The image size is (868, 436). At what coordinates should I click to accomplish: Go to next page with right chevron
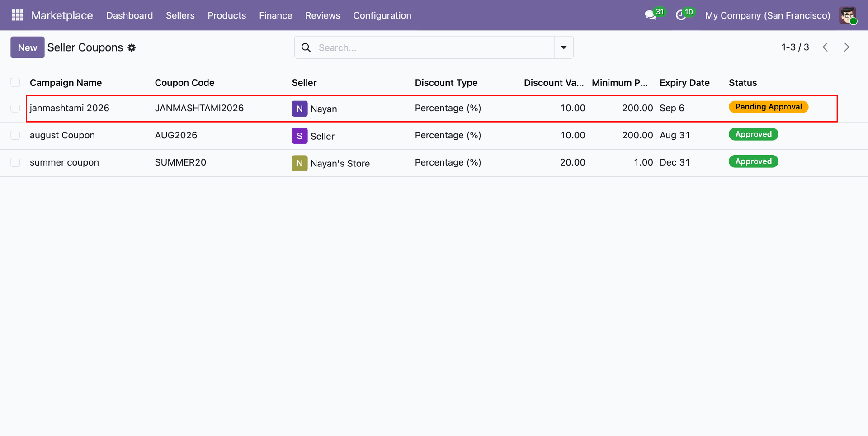[x=847, y=47]
